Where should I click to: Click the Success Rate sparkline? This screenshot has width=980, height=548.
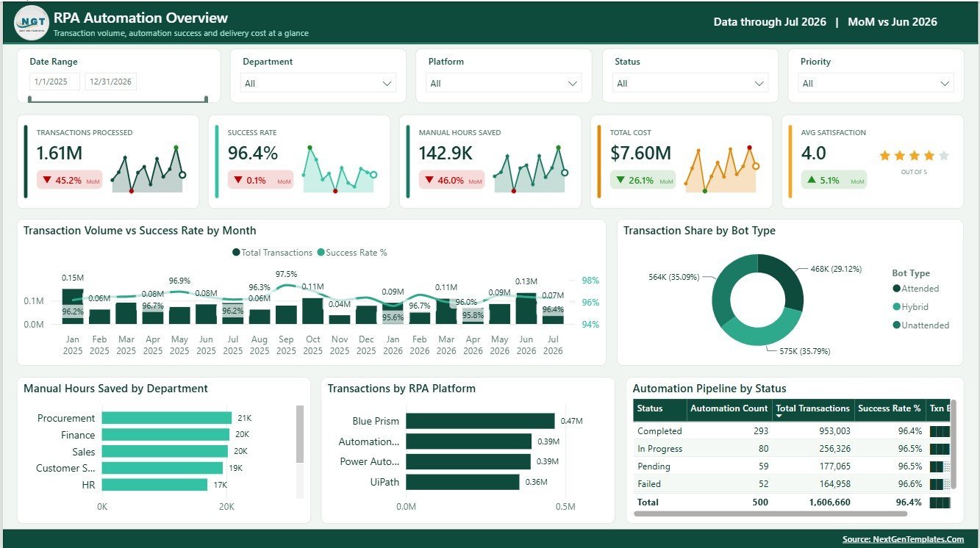(x=339, y=170)
